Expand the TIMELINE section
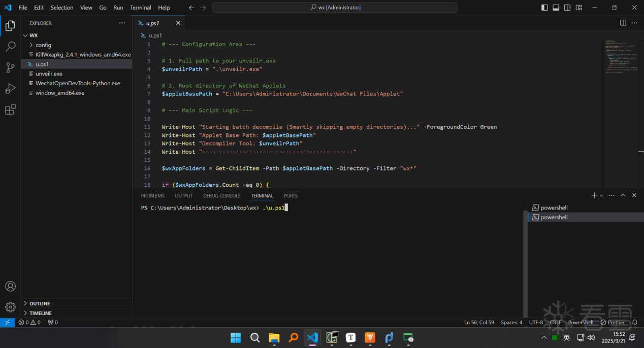 tap(76, 313)
